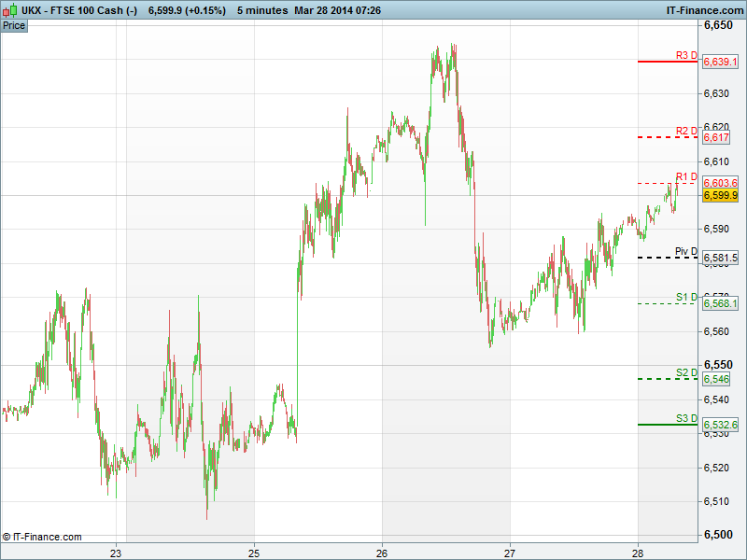
Task: Select the S2 D support tag 6,546
Action: [x=716, y=379]
